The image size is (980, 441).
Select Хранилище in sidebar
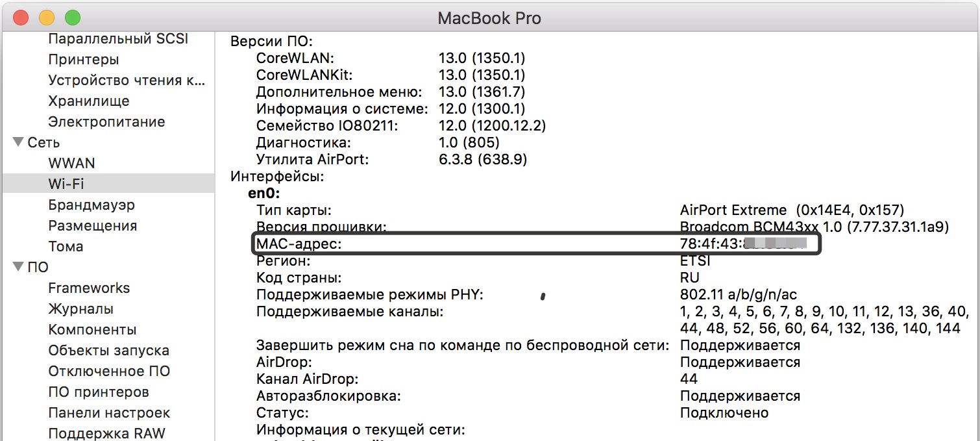(x=89, y=101)
